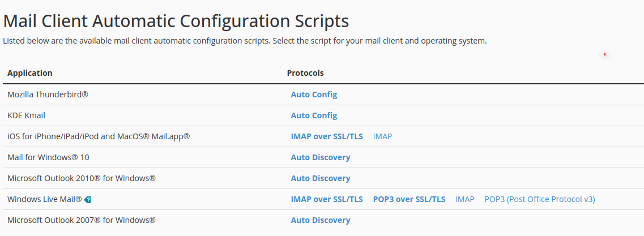Select the Mozilla Thunderbird row label

(48, 95)
